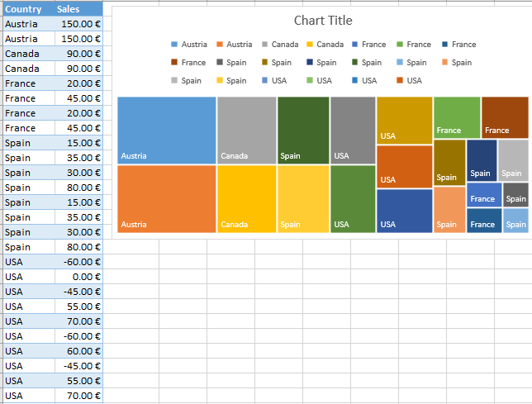This screenshot has height=404, width=532.
Task: Click the Chart Title text
Action: pos(322,21)
